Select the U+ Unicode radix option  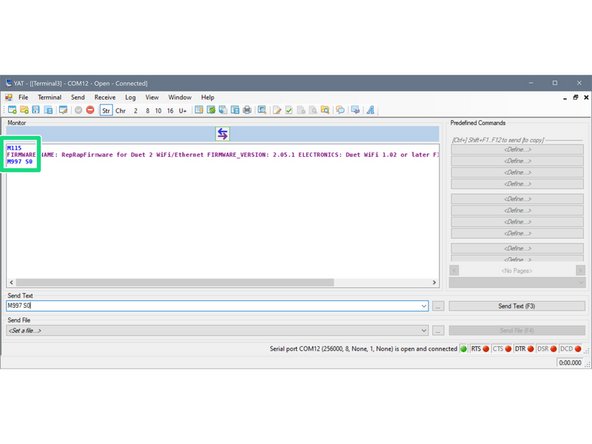183,111
